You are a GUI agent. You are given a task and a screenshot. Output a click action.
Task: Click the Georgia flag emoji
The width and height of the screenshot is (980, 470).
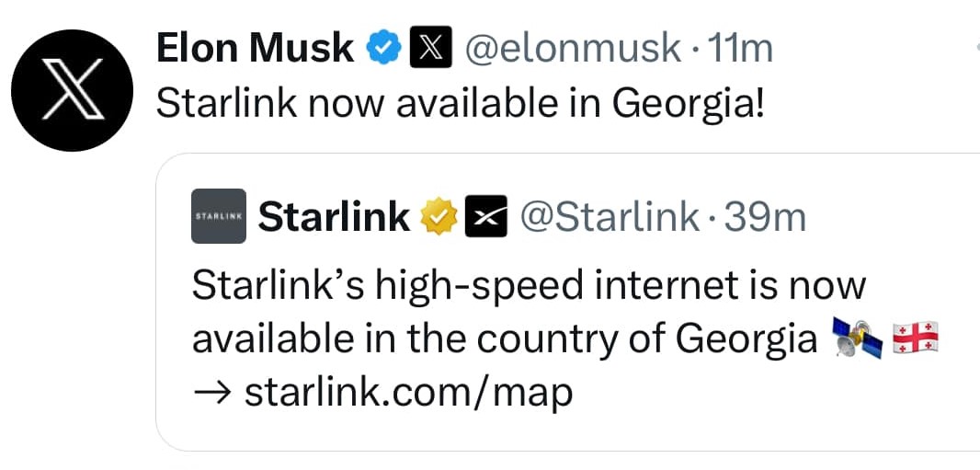click(915, 339)
